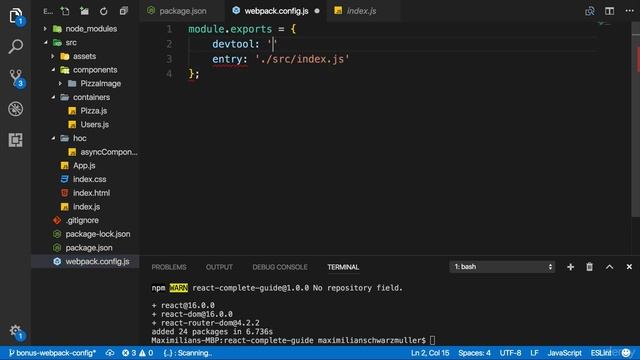Open App.js in the explorer
Image resolution: width=640 pixels, height=360 pixels.
85,166
